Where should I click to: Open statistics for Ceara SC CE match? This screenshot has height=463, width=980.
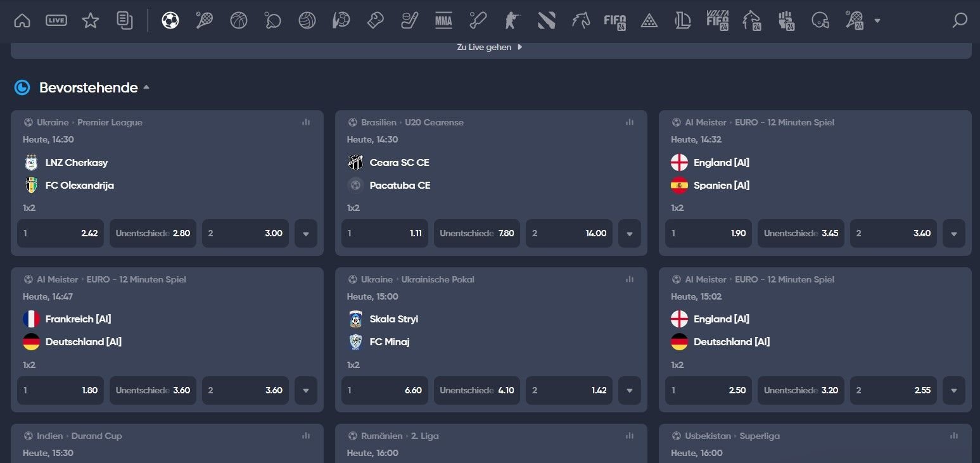click(x=630, y=122)
